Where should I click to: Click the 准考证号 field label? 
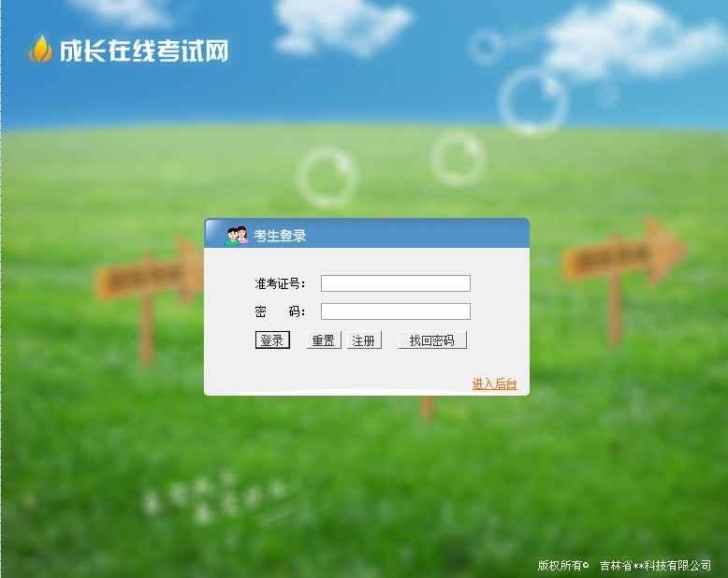click(280, 283)
